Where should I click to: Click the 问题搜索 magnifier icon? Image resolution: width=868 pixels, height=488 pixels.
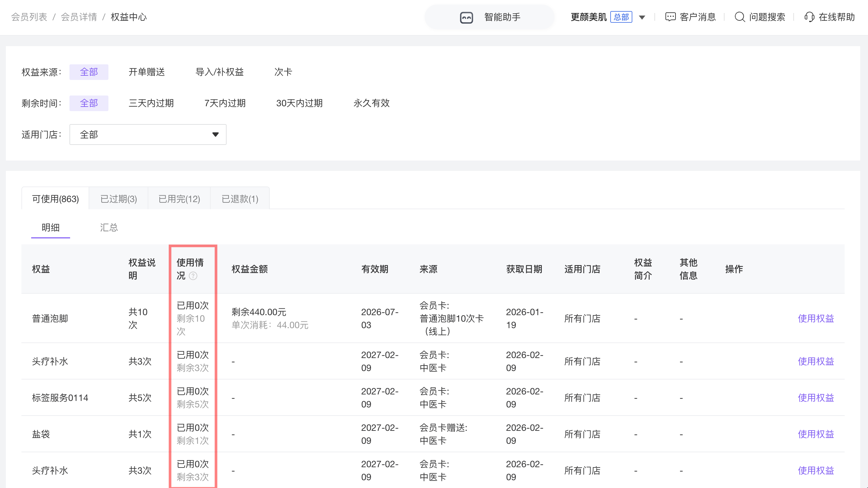739,17
